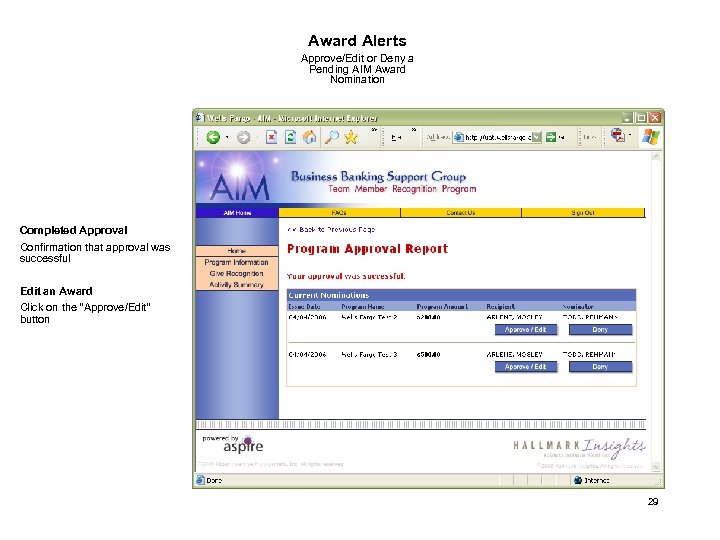Open the FAQs tab
The height and width of the screenshot is (540, 720).
339,213
